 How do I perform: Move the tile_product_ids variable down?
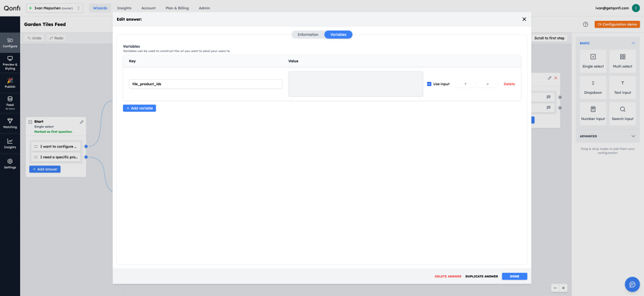(487, 84)
